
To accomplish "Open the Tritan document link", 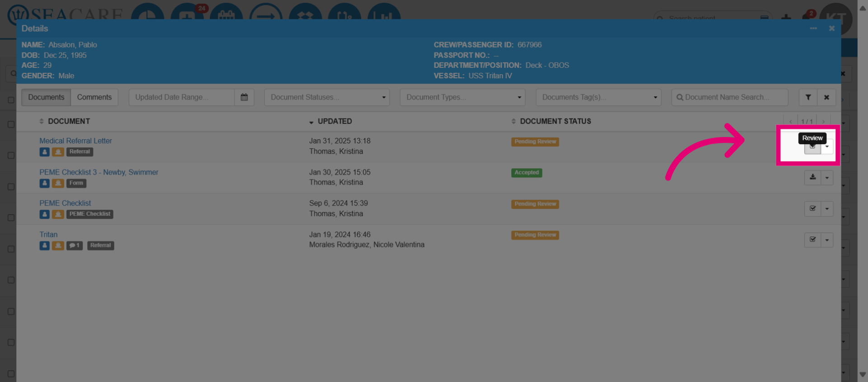I will (x=48, y=234).
